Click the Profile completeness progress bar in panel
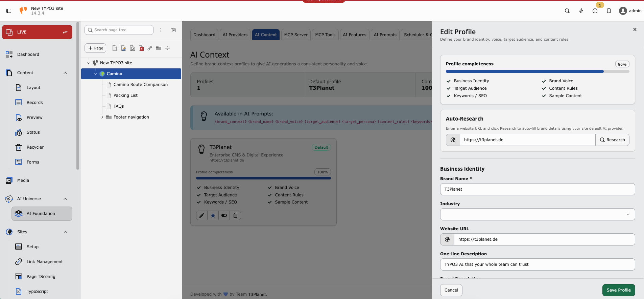 538,71
